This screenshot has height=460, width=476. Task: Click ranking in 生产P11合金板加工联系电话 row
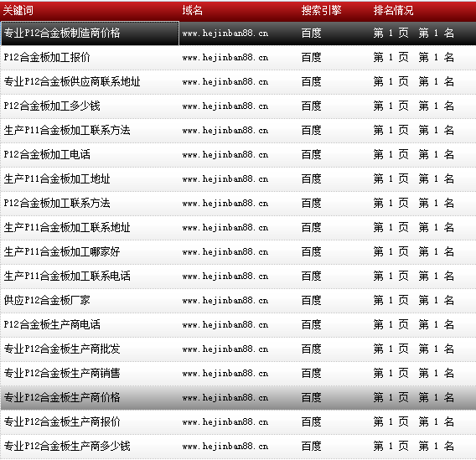click(413, 276)
